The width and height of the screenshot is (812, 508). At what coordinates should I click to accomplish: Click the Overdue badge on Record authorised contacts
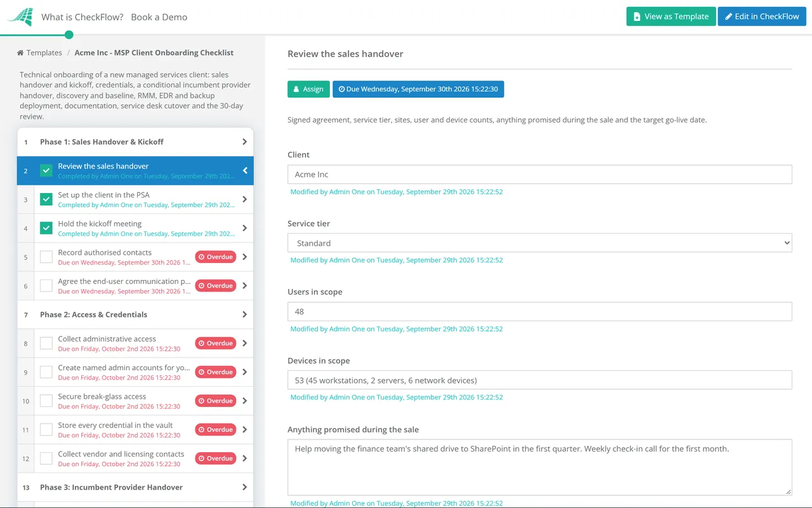pyautogui.click(x=216, y=257)
